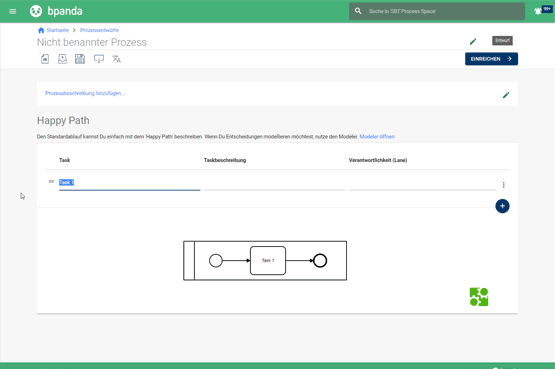The height and width of the screenshot is (369, 555).
Task: Click the search field in header
Action: pos(437,11)
